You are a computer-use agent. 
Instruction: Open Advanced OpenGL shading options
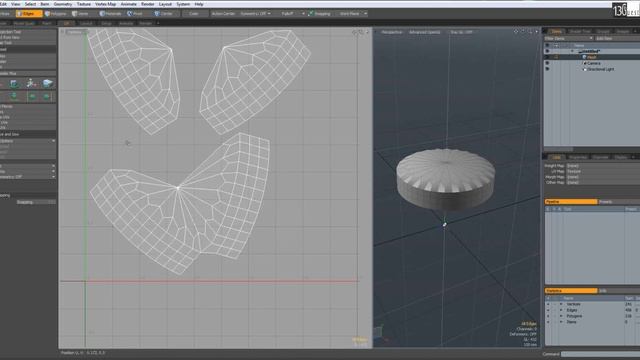tap(424, 32)
